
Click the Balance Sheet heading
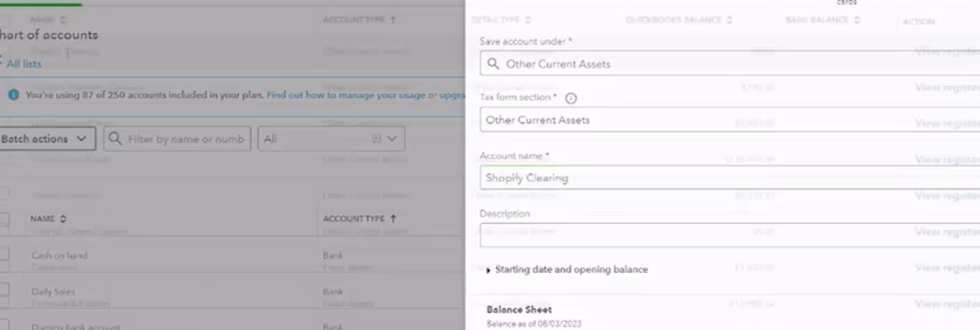519,309
